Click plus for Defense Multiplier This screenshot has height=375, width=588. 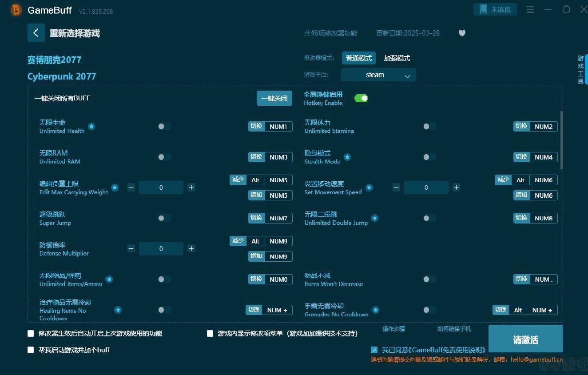[x=191, y=248]
